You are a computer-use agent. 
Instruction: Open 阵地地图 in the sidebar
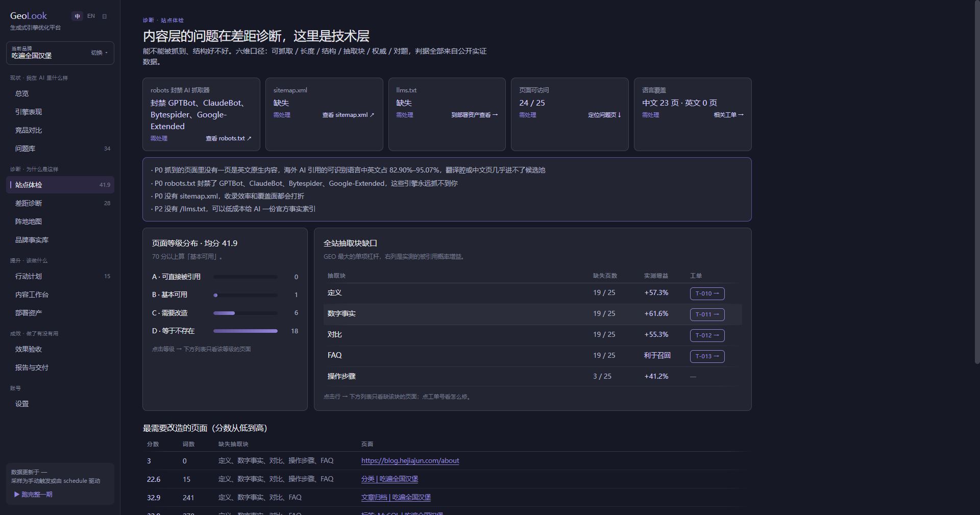pyautogui.click(x=60, y=222)
